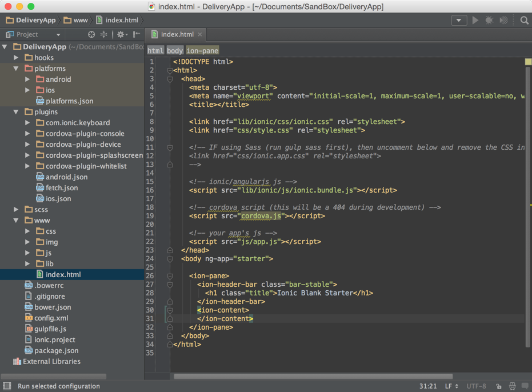
Task: Click the bower.json file icon
Action: pos(29,307)
